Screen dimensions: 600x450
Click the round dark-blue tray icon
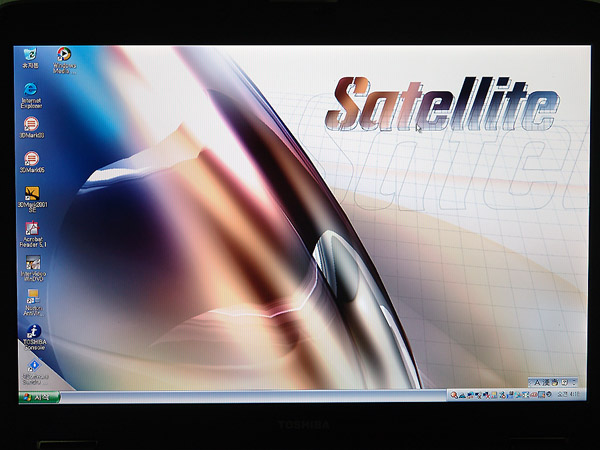(549, 394)
